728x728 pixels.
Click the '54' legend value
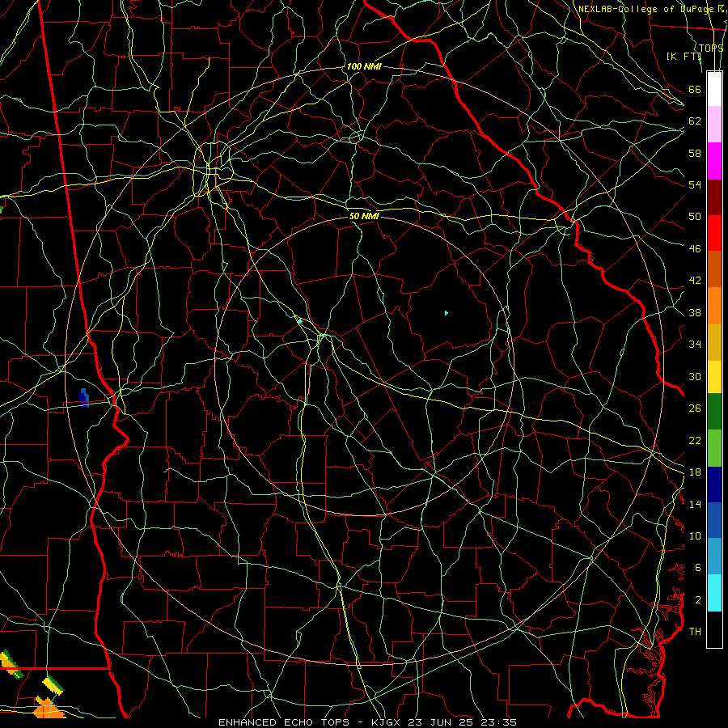point(695,184)
